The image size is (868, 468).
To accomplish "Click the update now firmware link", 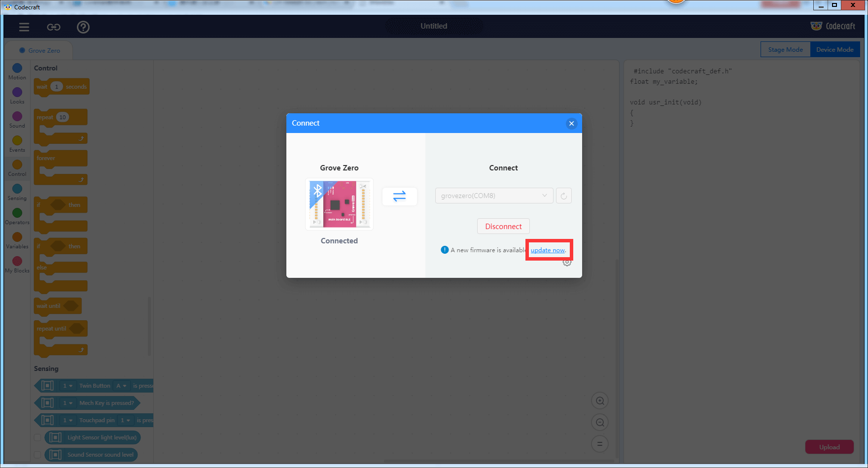I will click(548, 250).
